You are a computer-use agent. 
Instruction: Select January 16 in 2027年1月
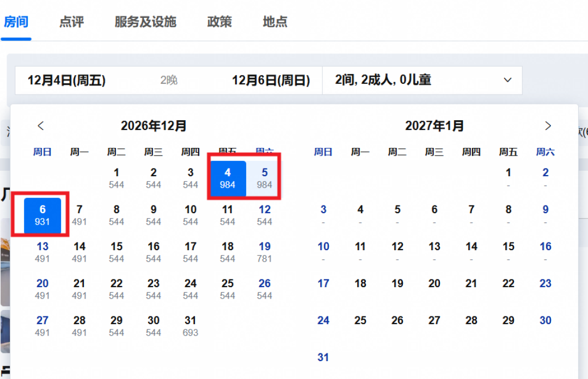pyautogui.click(x=545, y=252)
